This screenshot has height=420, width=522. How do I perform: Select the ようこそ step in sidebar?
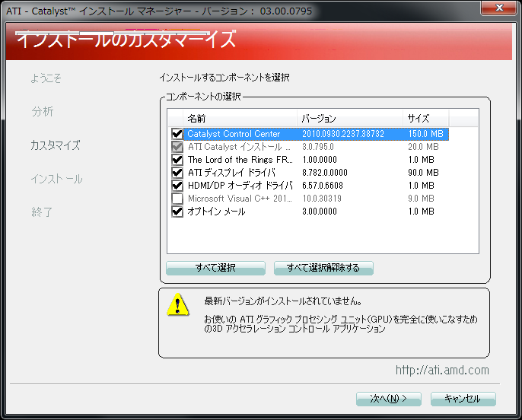(x=46, y=78)
